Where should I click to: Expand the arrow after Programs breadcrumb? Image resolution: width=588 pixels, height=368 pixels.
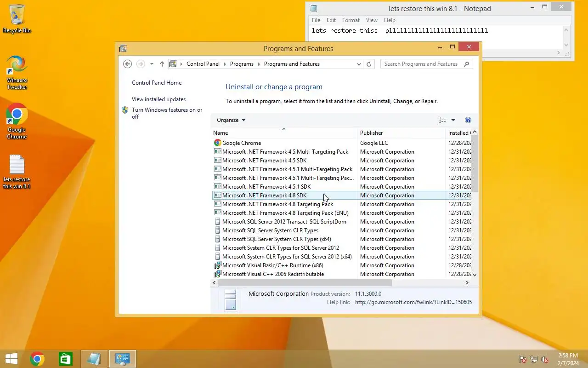pyautogui.click(x=259, y=64)
